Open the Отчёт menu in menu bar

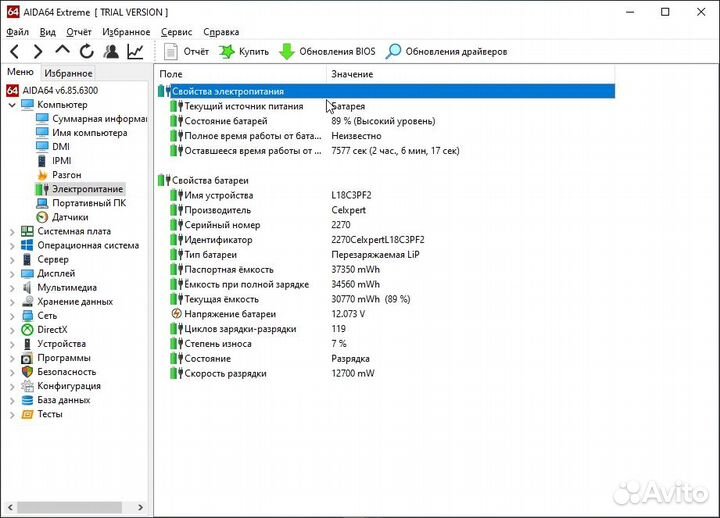tap(79, 32)
